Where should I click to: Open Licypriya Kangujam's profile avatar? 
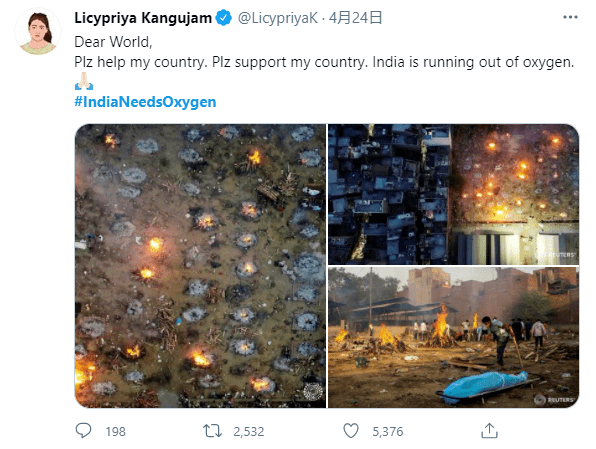38,32
